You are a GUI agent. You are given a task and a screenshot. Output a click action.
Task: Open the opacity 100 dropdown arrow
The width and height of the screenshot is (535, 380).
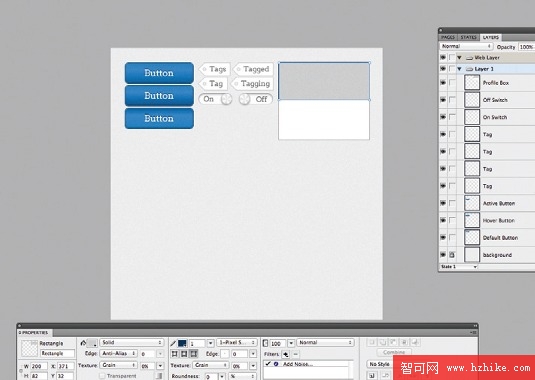(291, 343)
